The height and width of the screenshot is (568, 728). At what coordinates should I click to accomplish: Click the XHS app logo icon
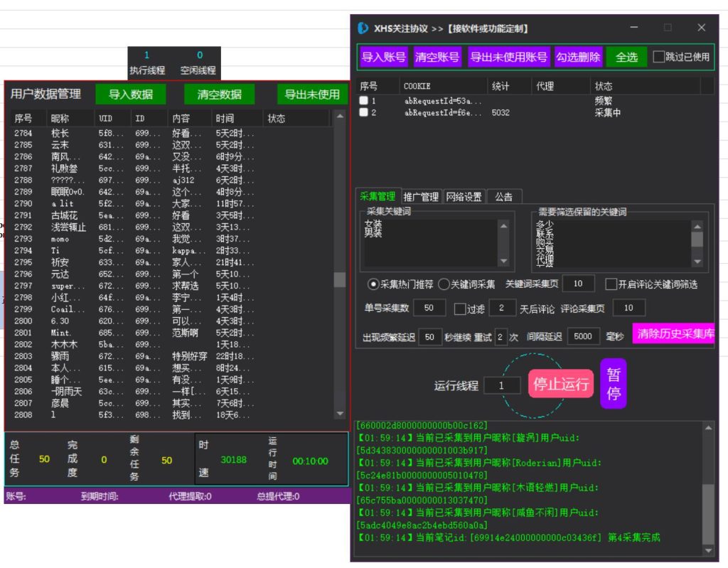363,28
